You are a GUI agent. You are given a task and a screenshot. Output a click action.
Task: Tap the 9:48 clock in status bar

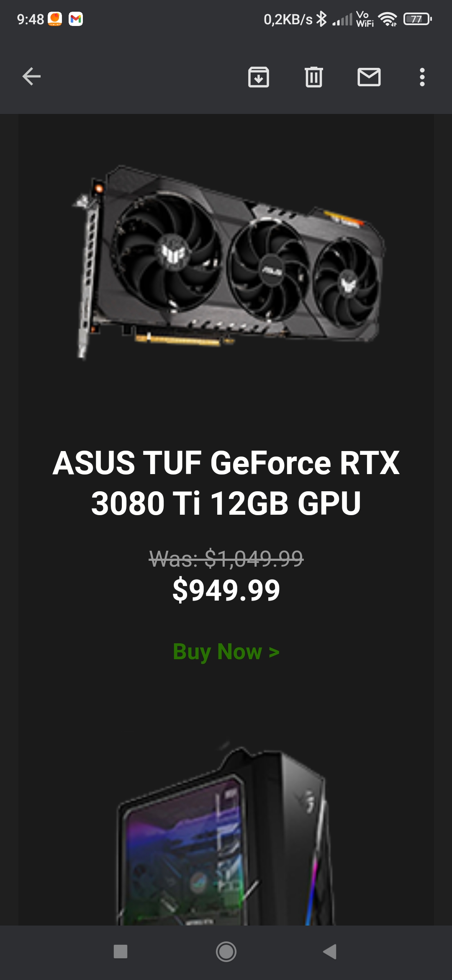[30, 19]
